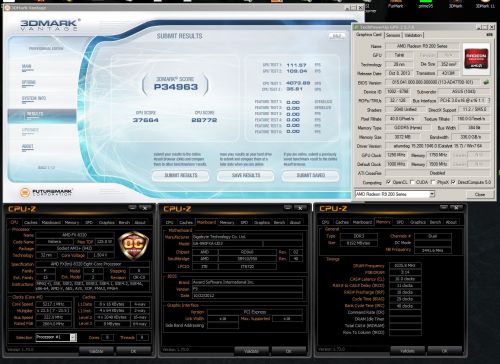Open Graphics tab in CPU-Z mainboard window

click(x=262, y=222)
